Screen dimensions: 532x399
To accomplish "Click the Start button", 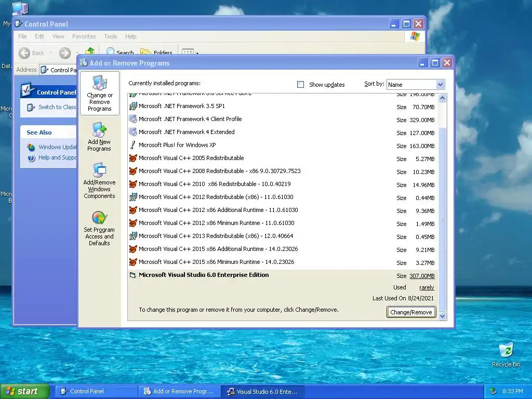I will click(x=25, y=391).
